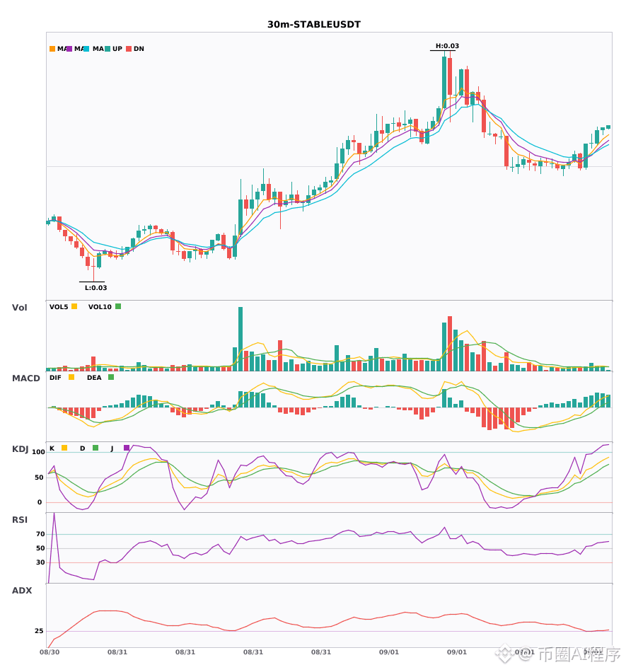The height and width of the screenshot is (672, 626).
Task: Click the purple MA legend swatch
Action: coord(69,49)
